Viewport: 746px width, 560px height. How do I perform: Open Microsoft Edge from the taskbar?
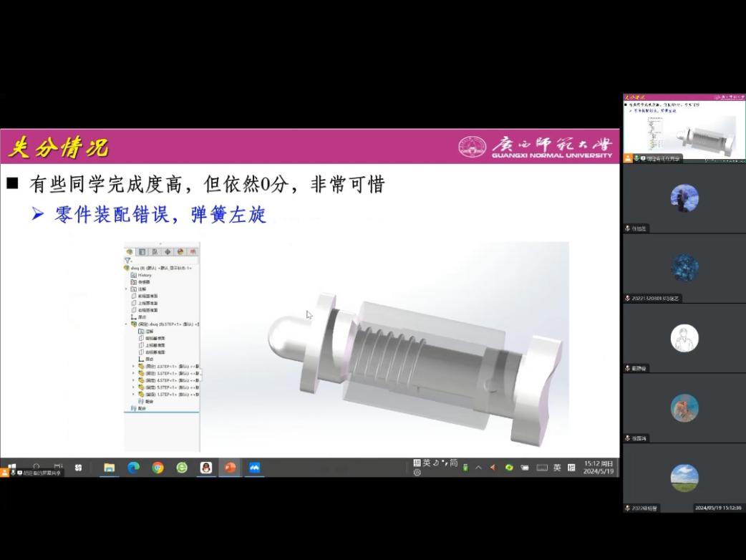click(x=133, y=468)
